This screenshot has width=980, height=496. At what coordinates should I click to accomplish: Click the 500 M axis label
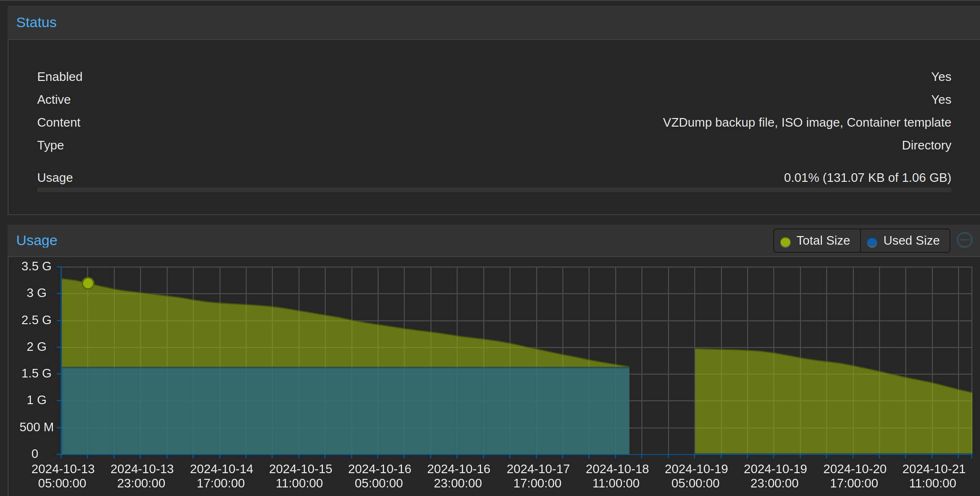[36, 427]
